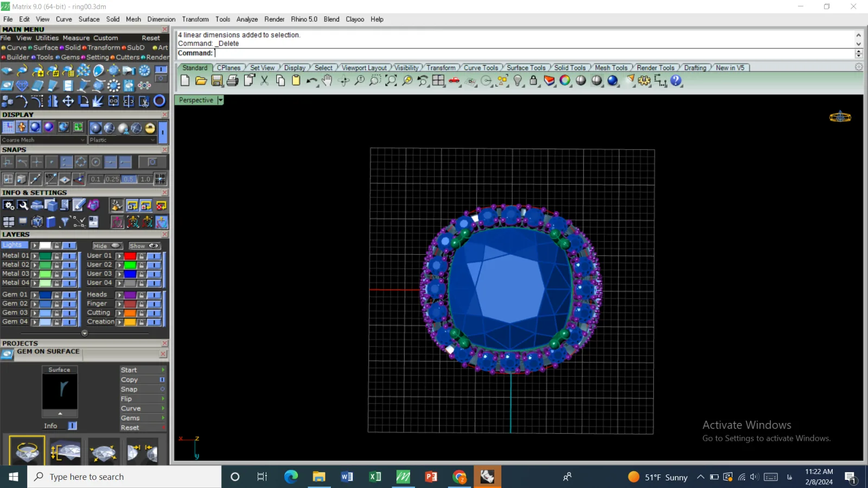Click the red User 01 color swatch
This screenshot has height=488, width=868.
click(x=130, y=256)
